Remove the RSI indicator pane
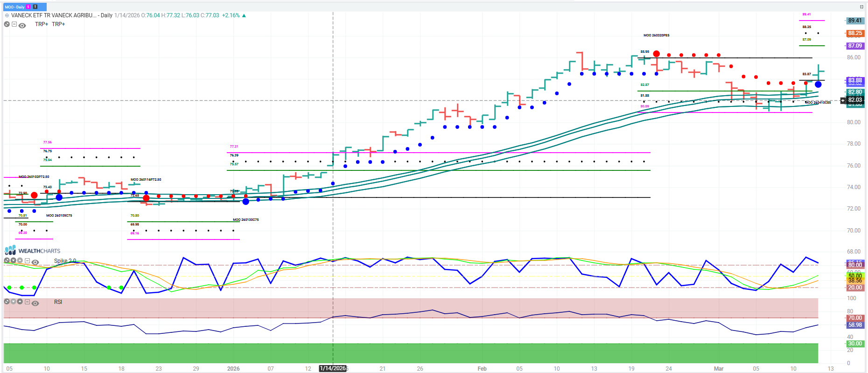Viewport: 868px width, 373px height. 7,302
